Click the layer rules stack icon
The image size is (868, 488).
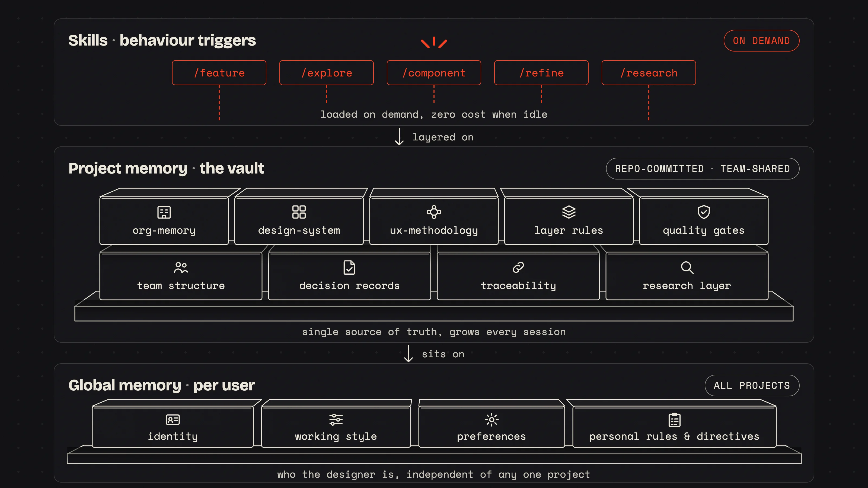click(x=569, y=212)
